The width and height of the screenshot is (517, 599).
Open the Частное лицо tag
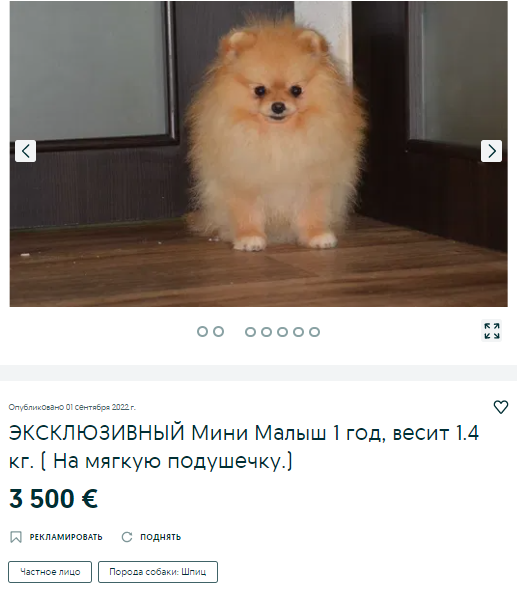point(50,572)
